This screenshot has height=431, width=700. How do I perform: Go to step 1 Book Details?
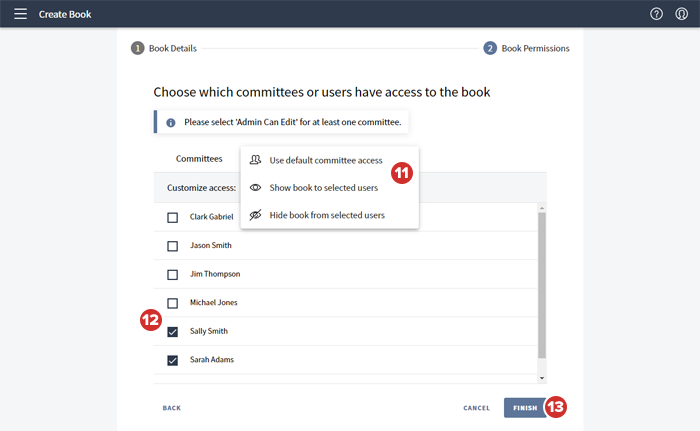164,48
